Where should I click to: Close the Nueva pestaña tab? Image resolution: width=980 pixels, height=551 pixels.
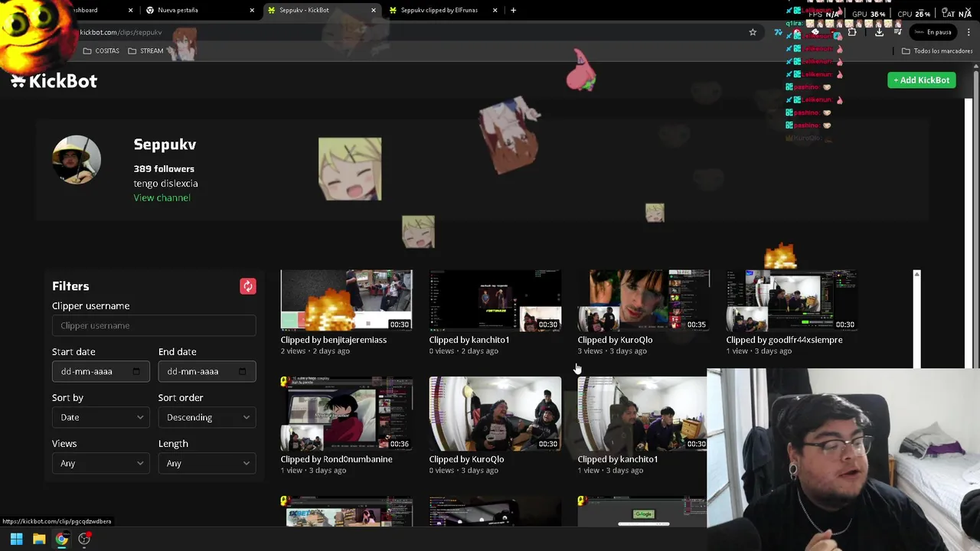click(x=252, y=10)
